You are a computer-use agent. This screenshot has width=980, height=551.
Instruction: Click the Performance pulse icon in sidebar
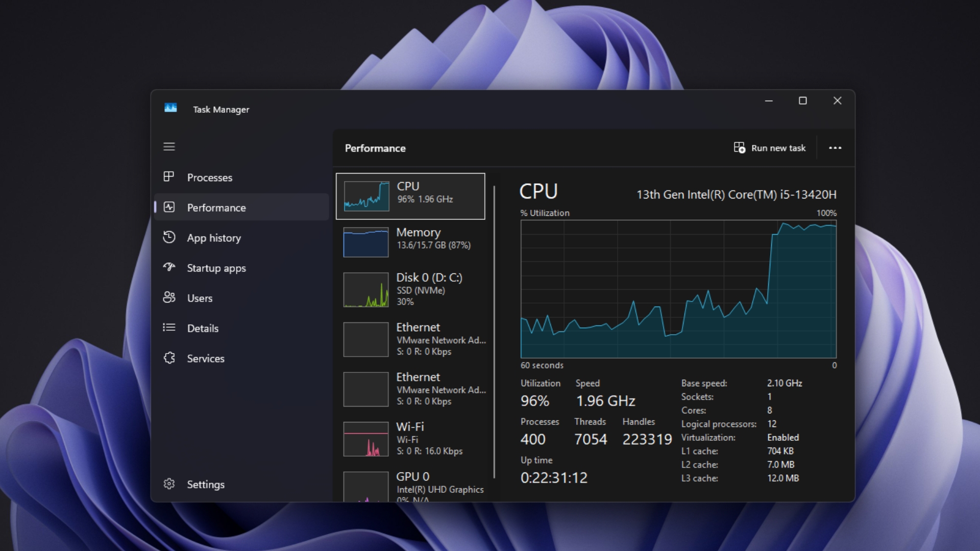(169, 207)
